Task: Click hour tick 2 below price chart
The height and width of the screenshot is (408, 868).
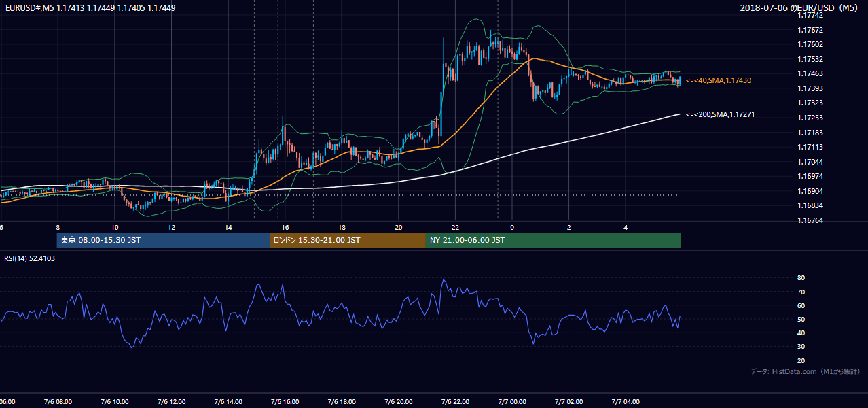Action: 570,227
